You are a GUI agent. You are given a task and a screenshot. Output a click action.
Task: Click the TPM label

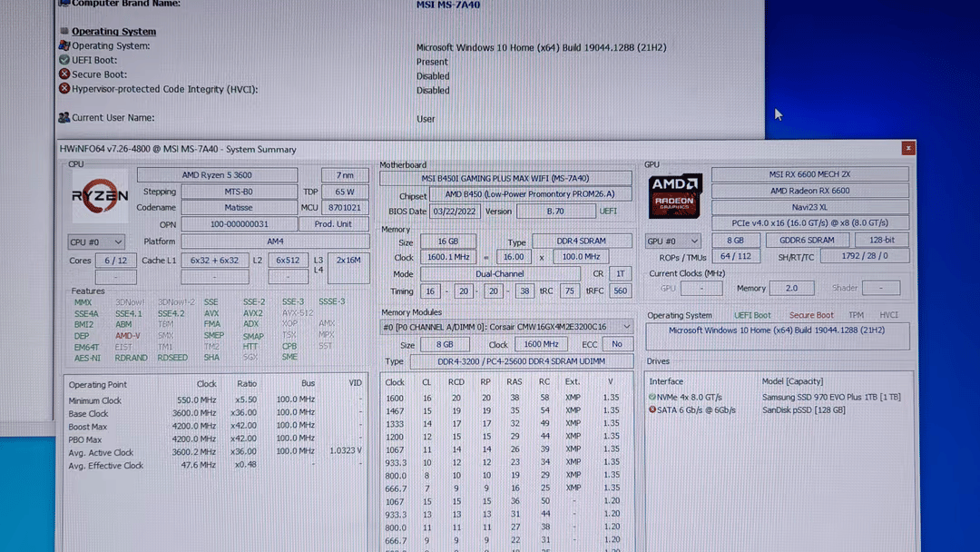coord(856,315)
